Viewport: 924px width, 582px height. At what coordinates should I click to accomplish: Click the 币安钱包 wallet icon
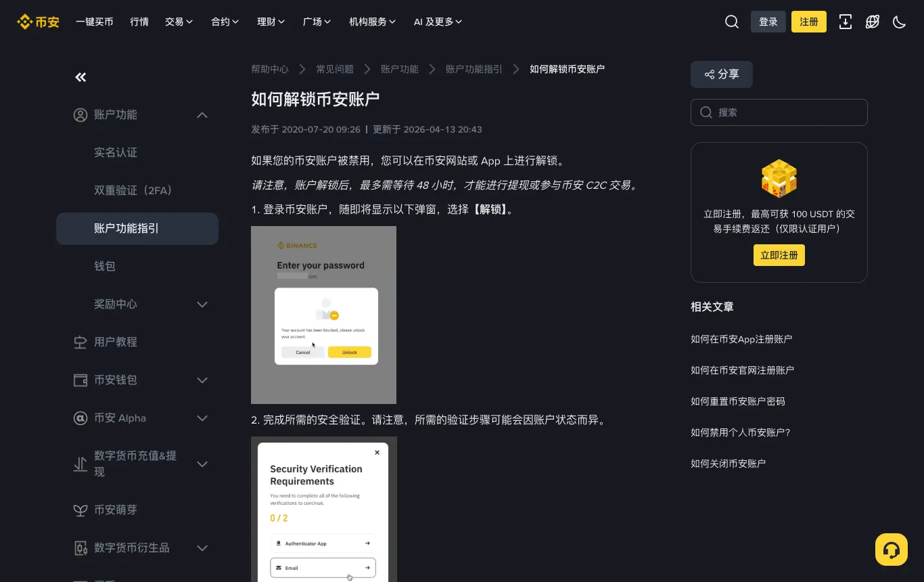[x=80, y=380]
